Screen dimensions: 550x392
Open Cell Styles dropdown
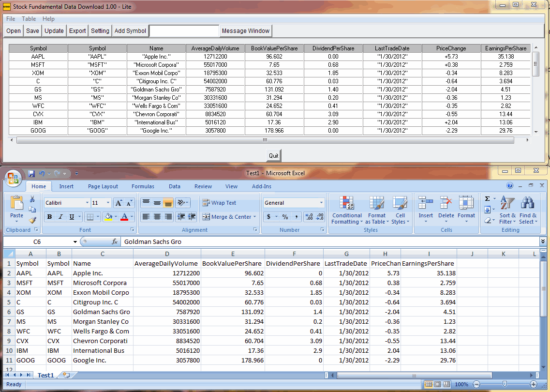pyautogui.click(x=400, y=210)
